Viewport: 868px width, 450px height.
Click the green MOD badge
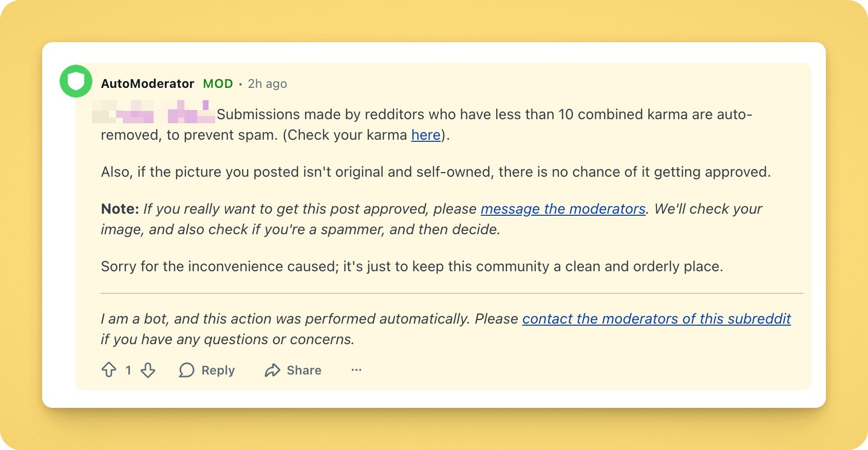(218, 84)
